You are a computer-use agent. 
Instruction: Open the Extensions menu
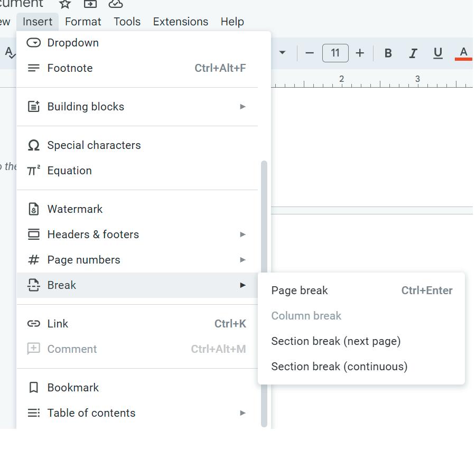(180, 22)
